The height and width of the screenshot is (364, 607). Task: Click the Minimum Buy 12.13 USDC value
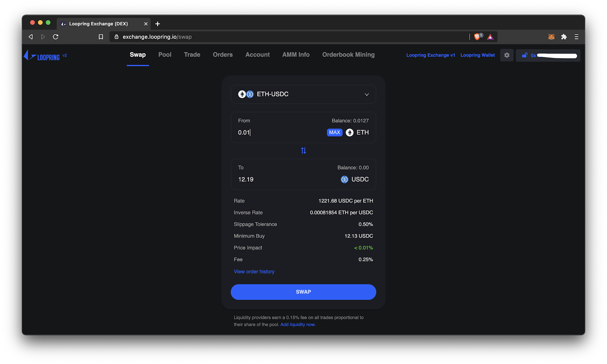point(359,236)
